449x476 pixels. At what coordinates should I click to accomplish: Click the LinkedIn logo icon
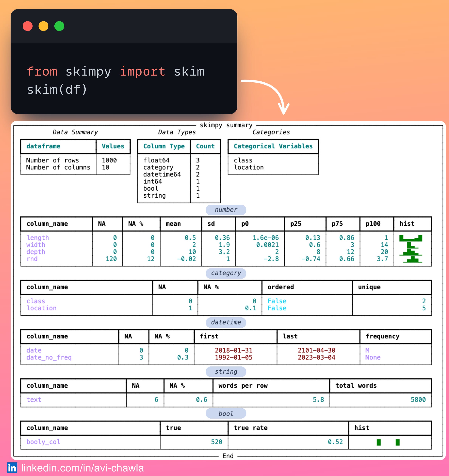(x=12, y=468)
